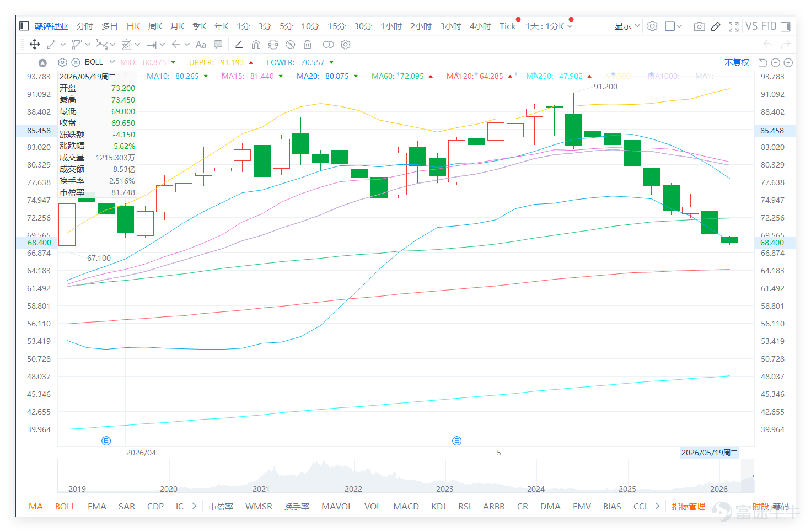
Task: Activate the pen drawing mode icon
Action: (716, 26)
